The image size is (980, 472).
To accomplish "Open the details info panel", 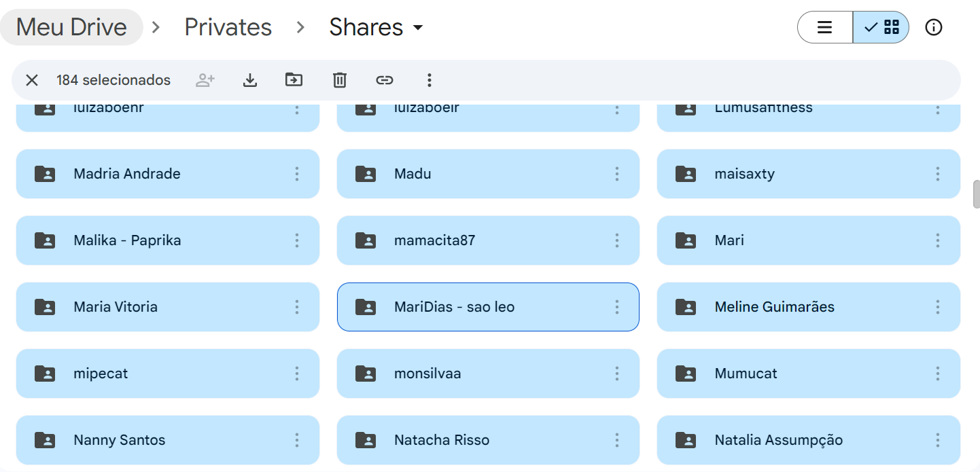I will click(934, 27).
